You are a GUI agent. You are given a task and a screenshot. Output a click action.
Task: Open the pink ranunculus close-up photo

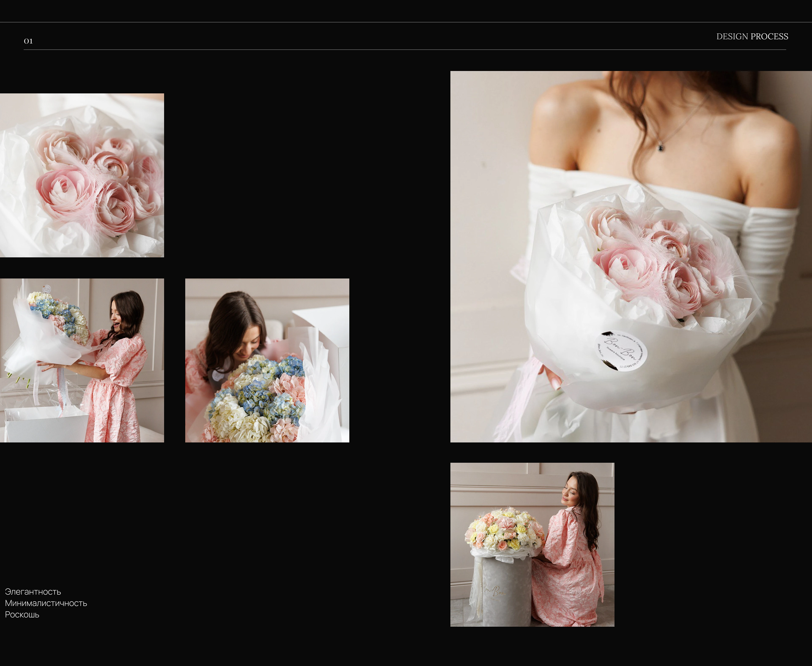tap(82, 175)
